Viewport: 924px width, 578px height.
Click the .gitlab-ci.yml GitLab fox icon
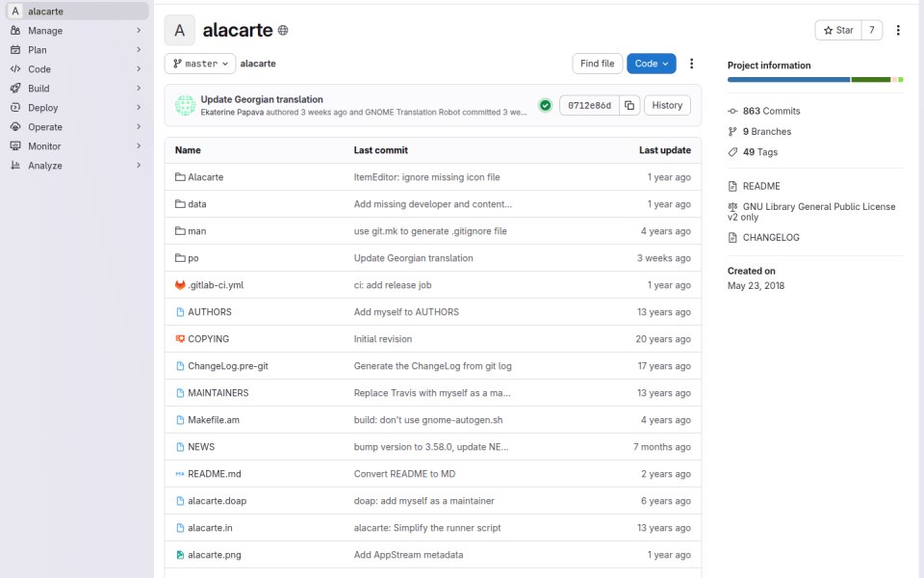coord(180,285)
